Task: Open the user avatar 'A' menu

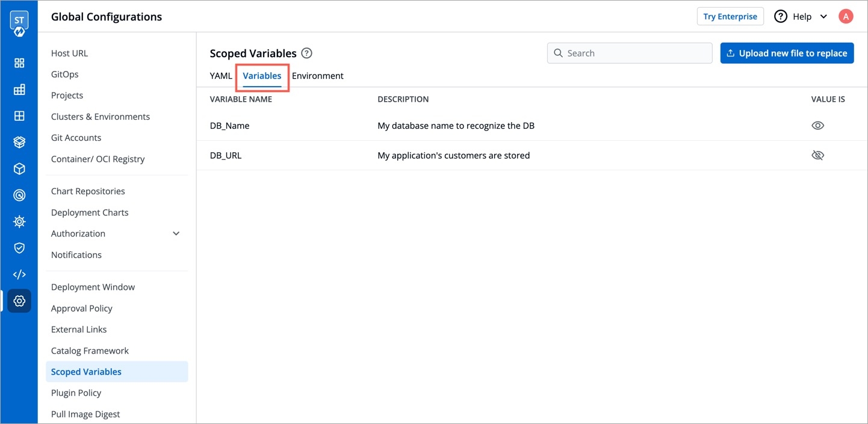Action: click(846, 17)
